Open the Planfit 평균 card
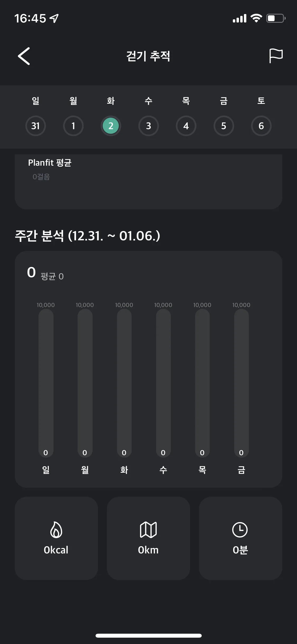This screenshot has height=644, width=297. [148, 182]
